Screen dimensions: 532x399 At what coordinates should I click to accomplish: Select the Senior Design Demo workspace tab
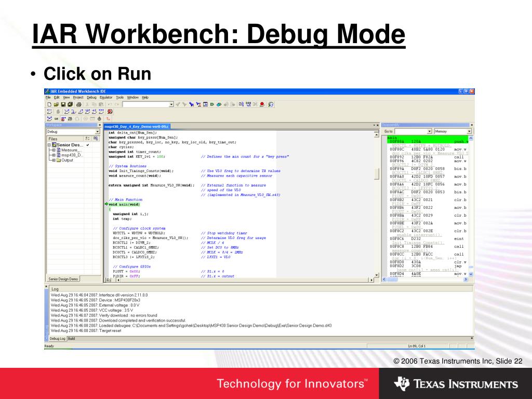point(63,279)
